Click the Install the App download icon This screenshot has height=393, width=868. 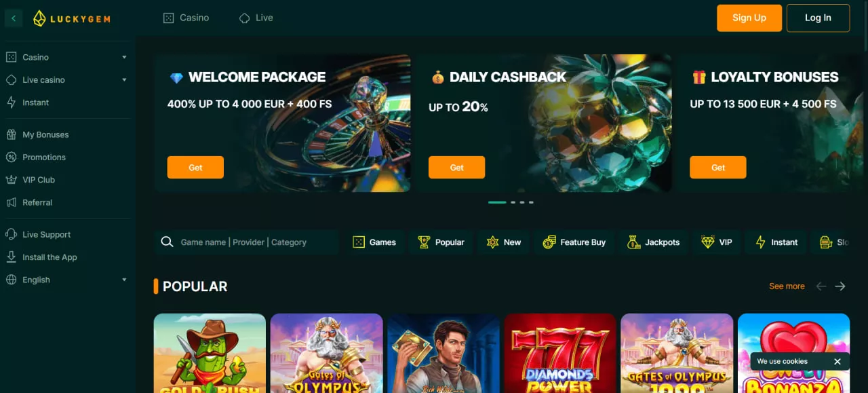click(11, 257)
